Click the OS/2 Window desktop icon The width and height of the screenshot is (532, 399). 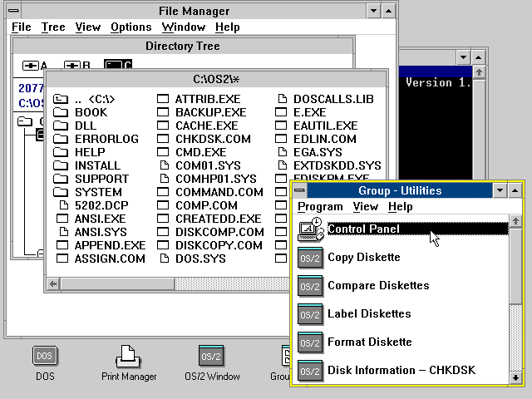tap(211, 357)
